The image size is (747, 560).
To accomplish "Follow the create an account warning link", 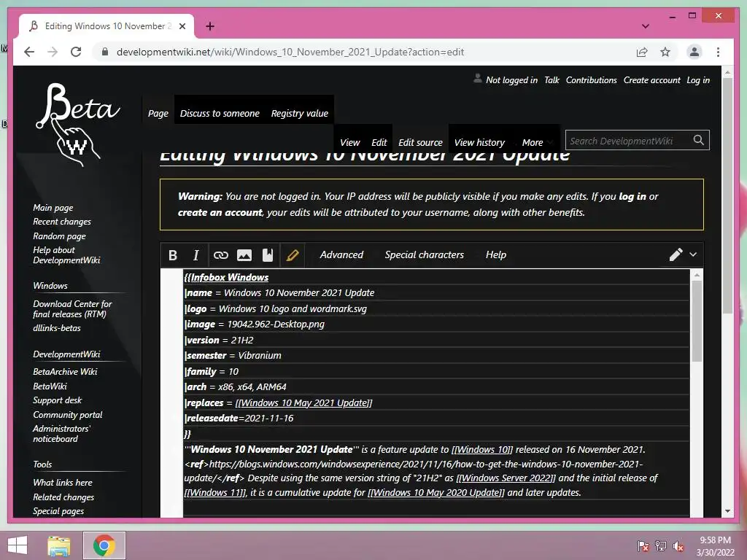I will tap(220, 212).
